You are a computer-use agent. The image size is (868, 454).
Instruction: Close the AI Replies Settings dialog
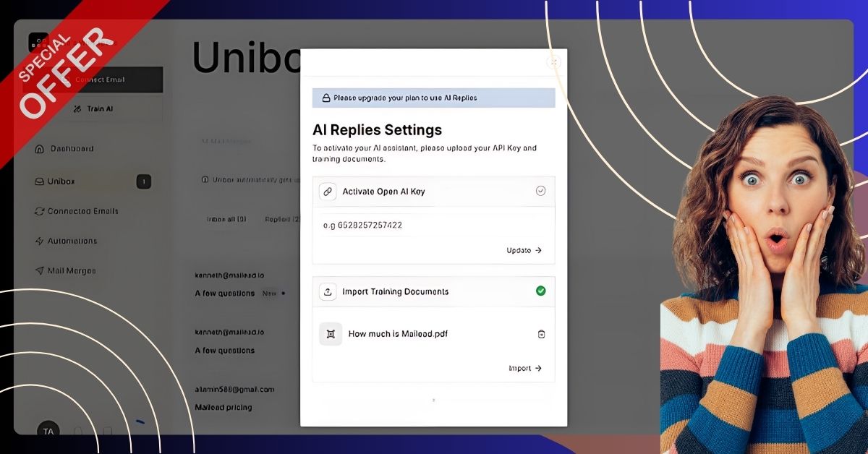(554, 62)
